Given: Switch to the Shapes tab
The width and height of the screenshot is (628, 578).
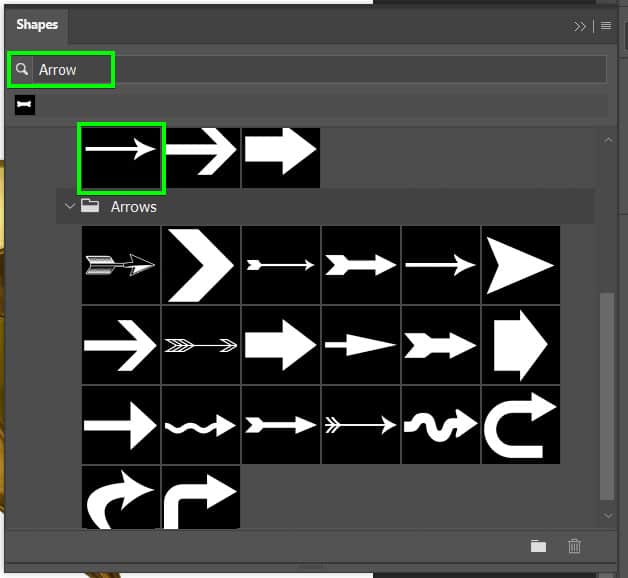Looking at the screenshot, I should [x=38, y=26].
